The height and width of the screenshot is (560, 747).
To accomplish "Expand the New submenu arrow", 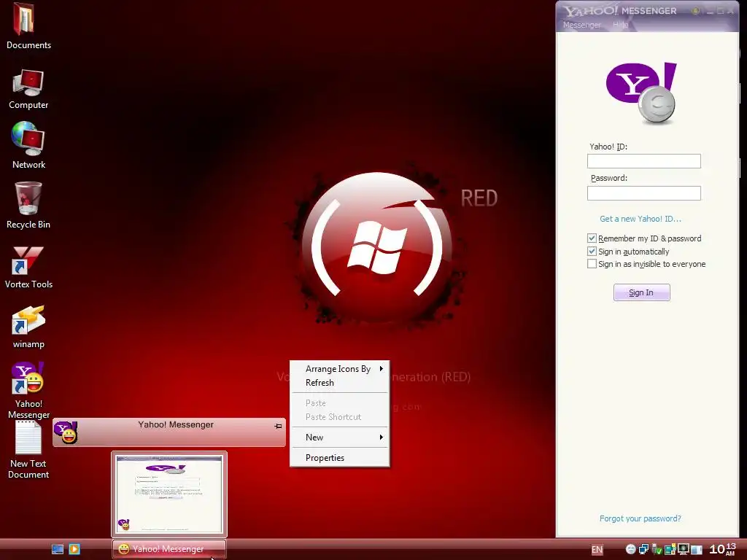I will [x=381, y=437].
